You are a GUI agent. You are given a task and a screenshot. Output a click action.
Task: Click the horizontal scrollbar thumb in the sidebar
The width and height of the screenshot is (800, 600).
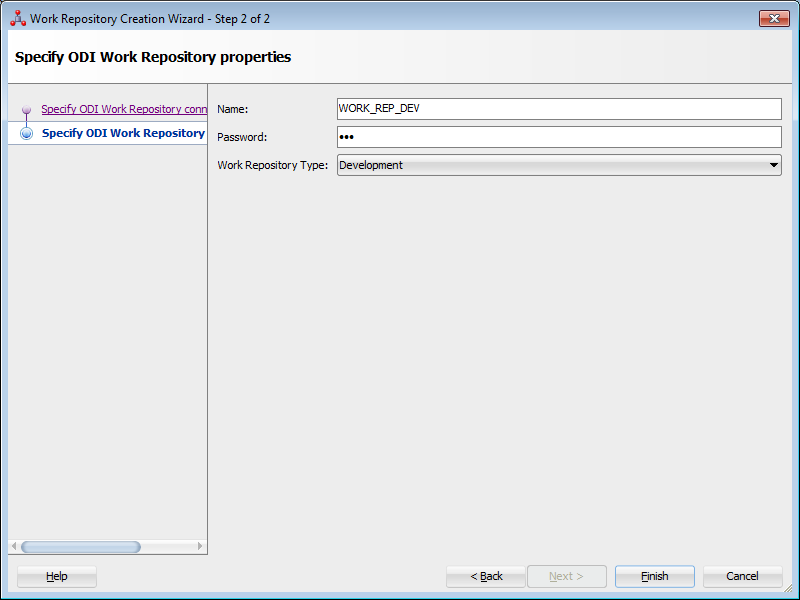(80, 546)
